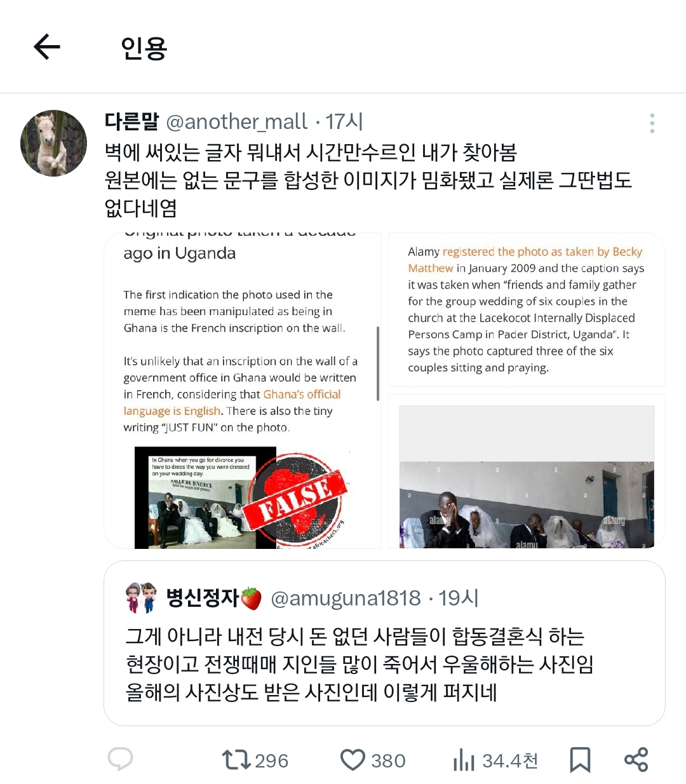Tap the retweet icon showing 296
The image size is (686, 784).
click(x=236, y=760)
